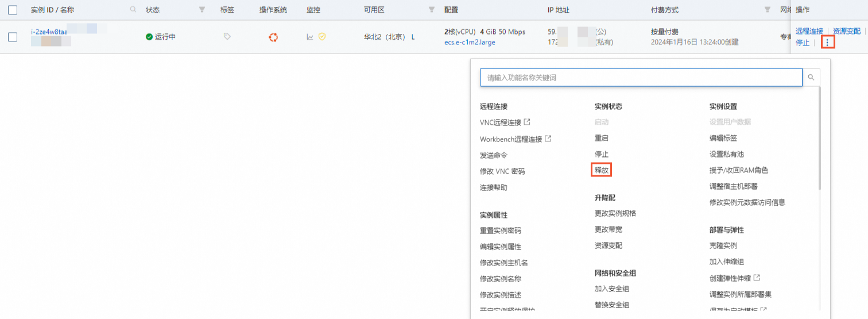Select 克隆实例 menu entry

(723, 245)
